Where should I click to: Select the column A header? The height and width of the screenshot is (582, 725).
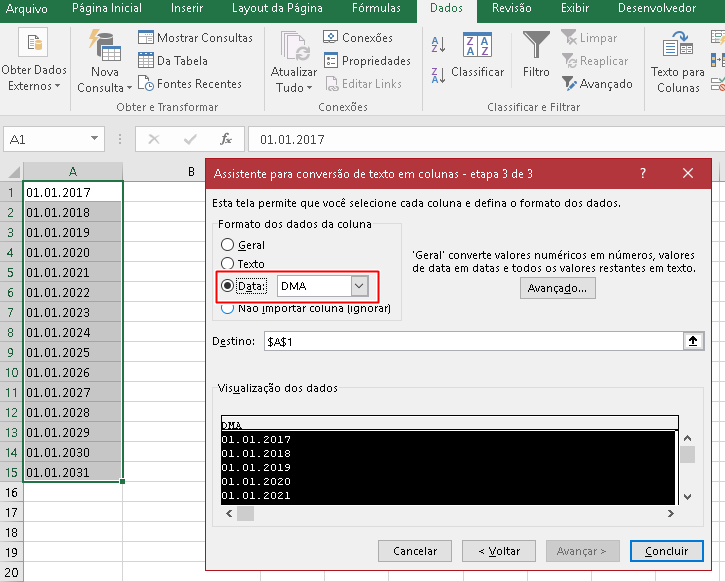(x=73, y=172)
